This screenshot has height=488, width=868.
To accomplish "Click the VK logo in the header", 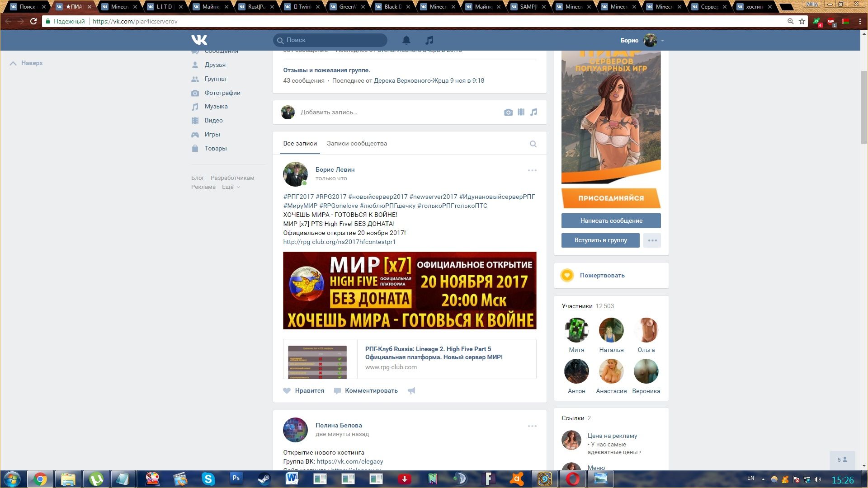I will [199, 40].
